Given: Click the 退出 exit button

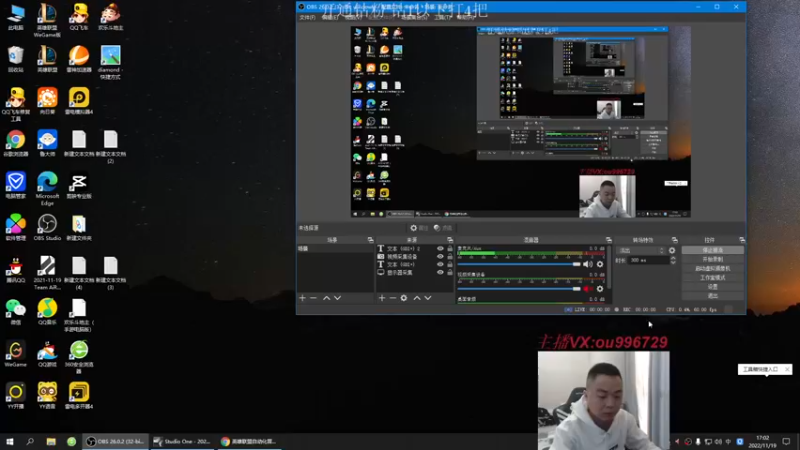Looking at the screenshot, I should click(712, 296).
